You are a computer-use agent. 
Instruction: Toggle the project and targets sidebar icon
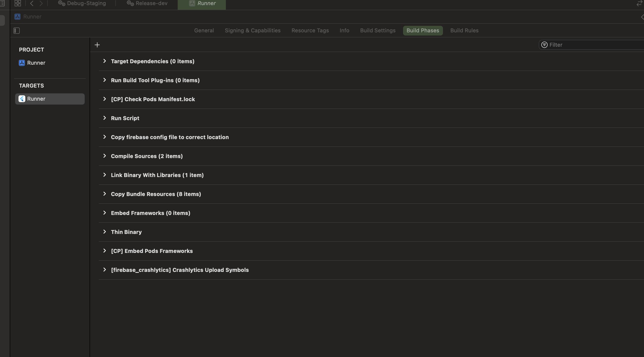(17, 31)
